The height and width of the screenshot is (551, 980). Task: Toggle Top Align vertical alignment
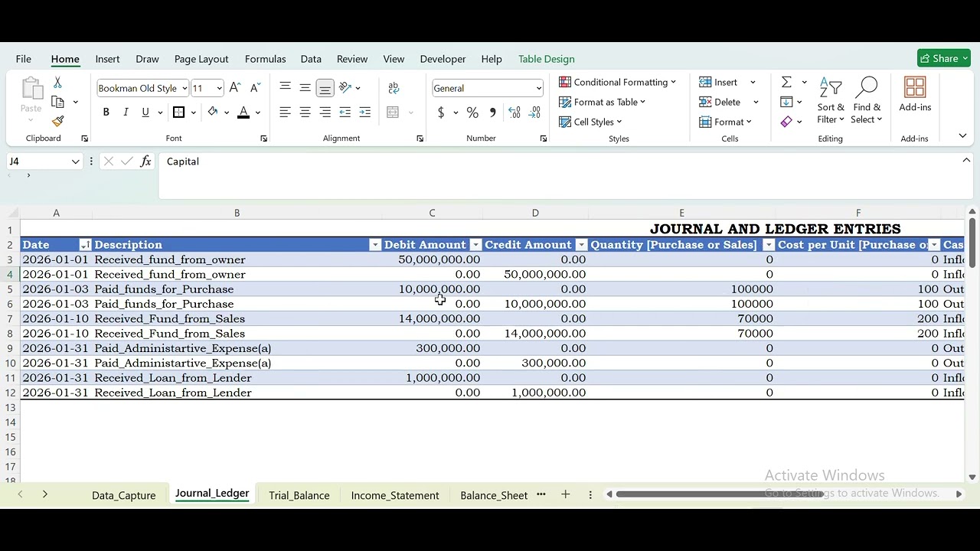pos(285,88)
